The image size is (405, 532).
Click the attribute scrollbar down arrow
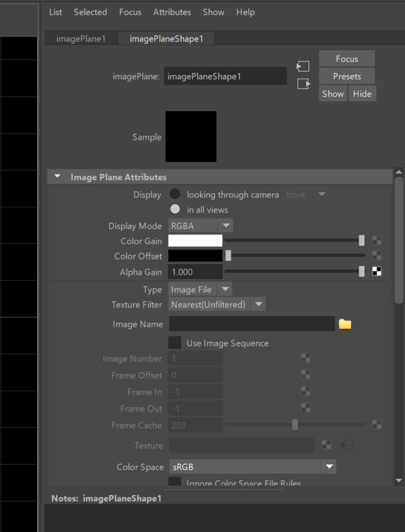(x=399, y=481)
